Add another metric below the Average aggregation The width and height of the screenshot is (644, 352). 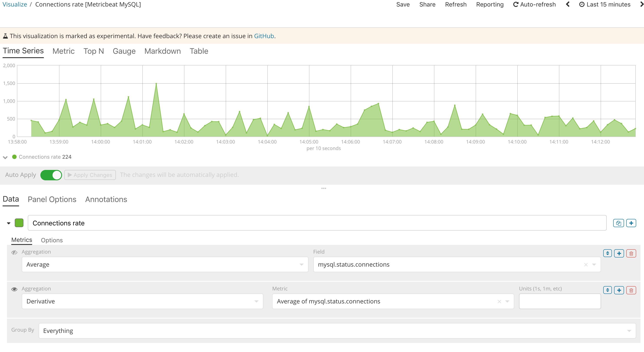pyautogui.click(x=619, y=253)
